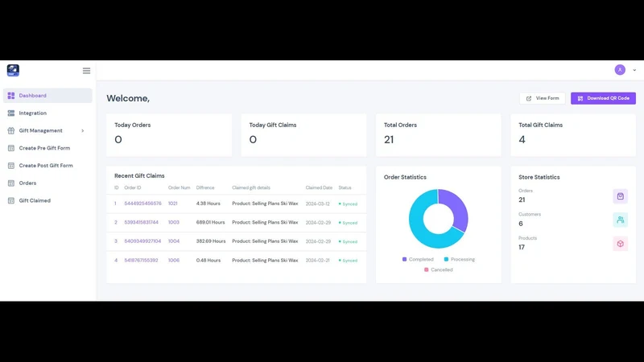The image size is (644, 362).
Task: Click the 689.01 Hours difference cell
Action: [210, 223]
